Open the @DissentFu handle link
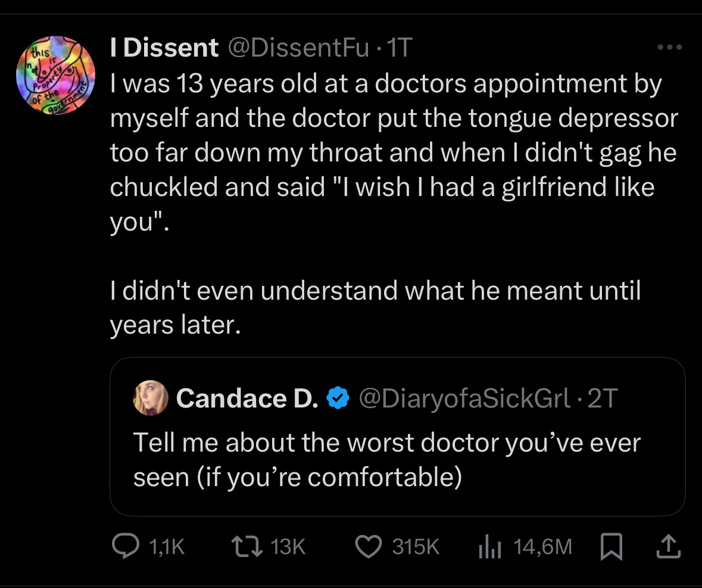 click(x=299, y=48)
